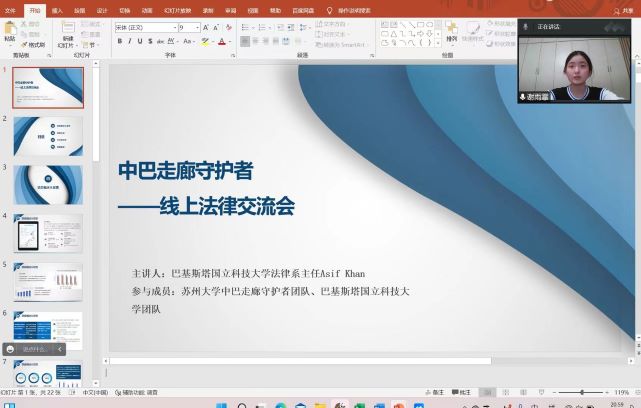This screenshot has height=408, width=641.
Task: Click the Underline formatting icon
Action: coord(139,42)
